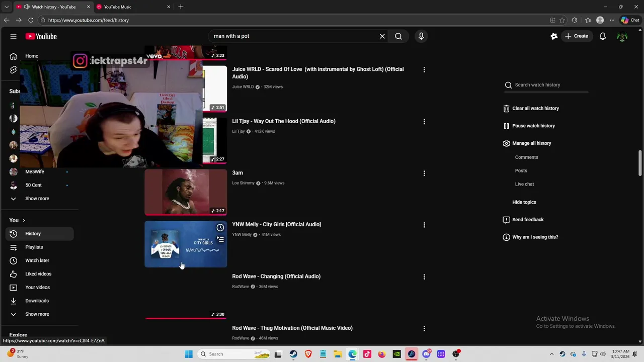Open the Create button
The width and height of the screenshot is (644, 362).
coord(576,36)
